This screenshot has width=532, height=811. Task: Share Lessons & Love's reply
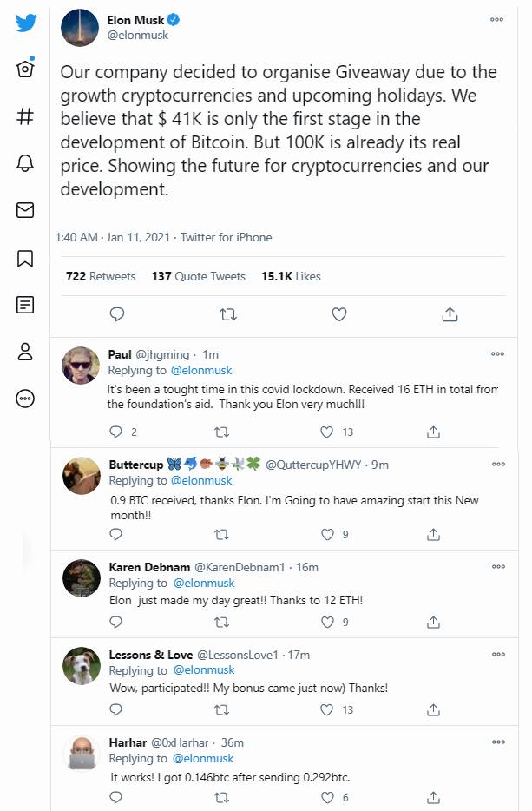pos(433,709)
